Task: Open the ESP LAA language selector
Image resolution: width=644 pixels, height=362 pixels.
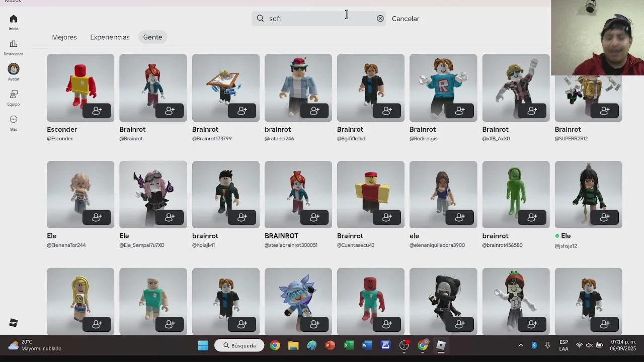Action: [564, 345]
